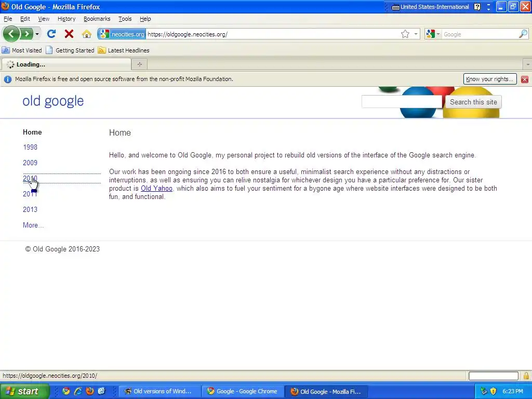Launch Firefox from the quick launch bar
Screen dimensions: 532x399
(x=90, y=391)
